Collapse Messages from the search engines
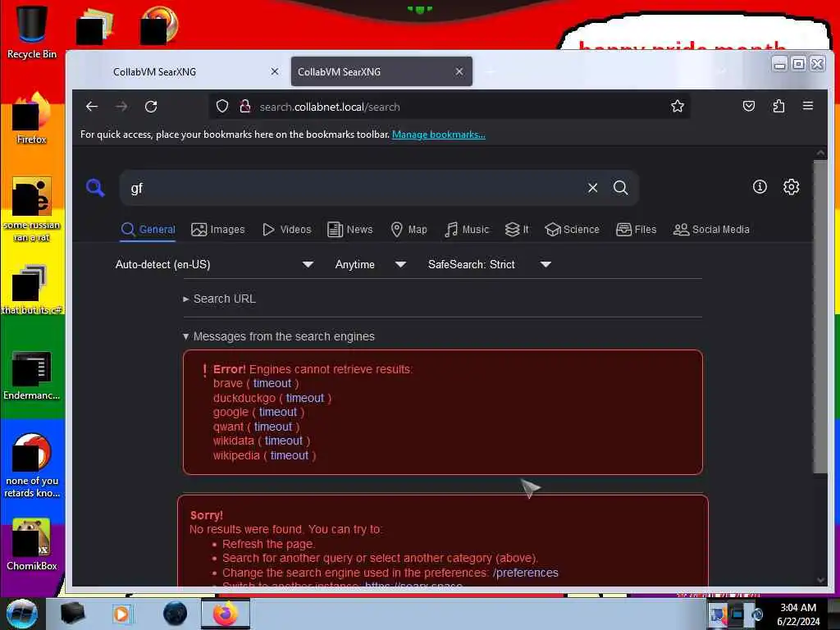 pyautogui.click(x=279, y=336)
